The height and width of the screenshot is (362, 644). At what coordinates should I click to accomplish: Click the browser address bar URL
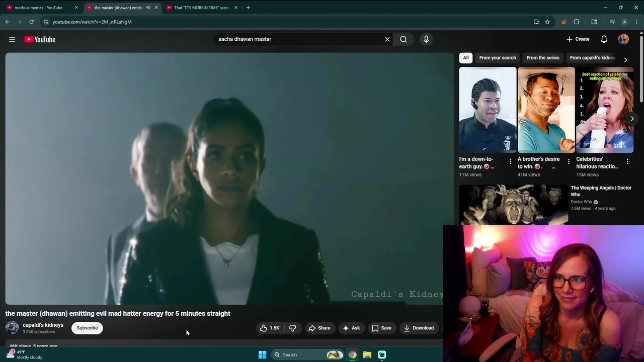tap(92, 22)
